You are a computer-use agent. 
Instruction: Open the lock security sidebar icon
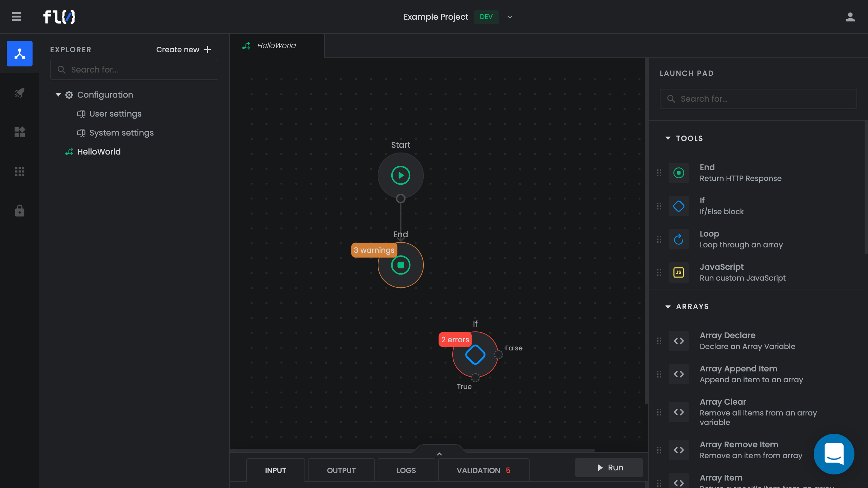click(20, 211)
